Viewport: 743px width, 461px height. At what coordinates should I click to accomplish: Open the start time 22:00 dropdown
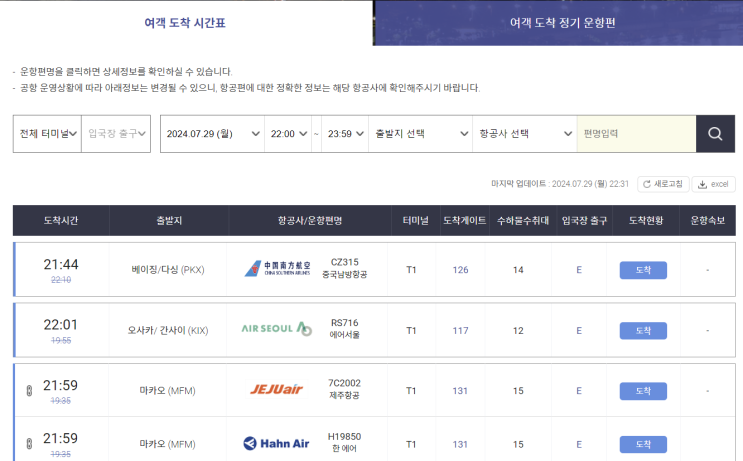point(288,134)
